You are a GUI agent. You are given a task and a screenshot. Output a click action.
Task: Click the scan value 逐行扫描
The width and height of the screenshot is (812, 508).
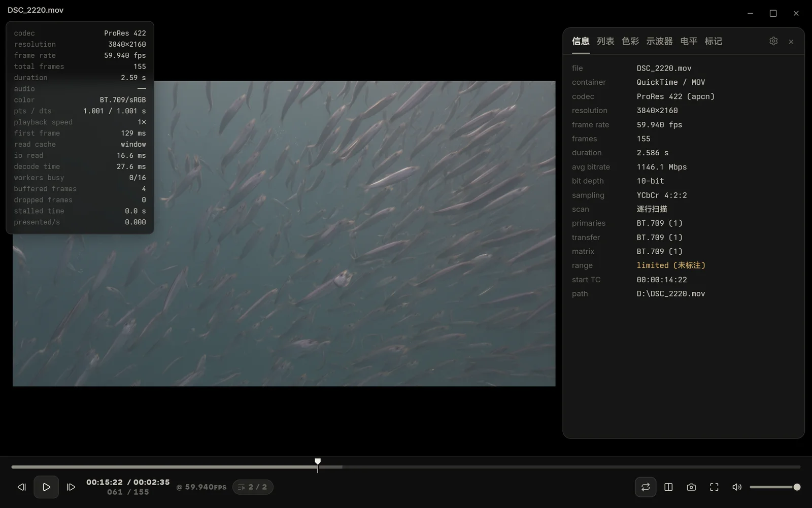(652, 209)
